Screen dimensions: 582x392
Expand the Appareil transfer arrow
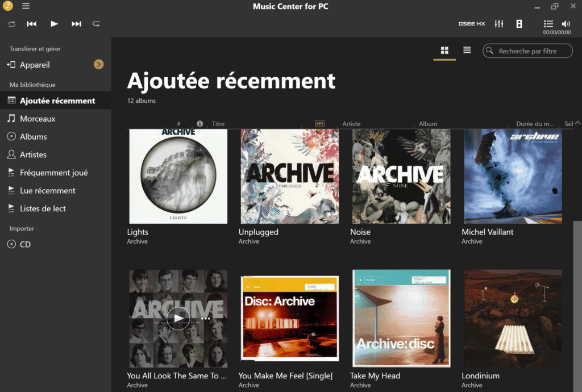tap(99, 64)
